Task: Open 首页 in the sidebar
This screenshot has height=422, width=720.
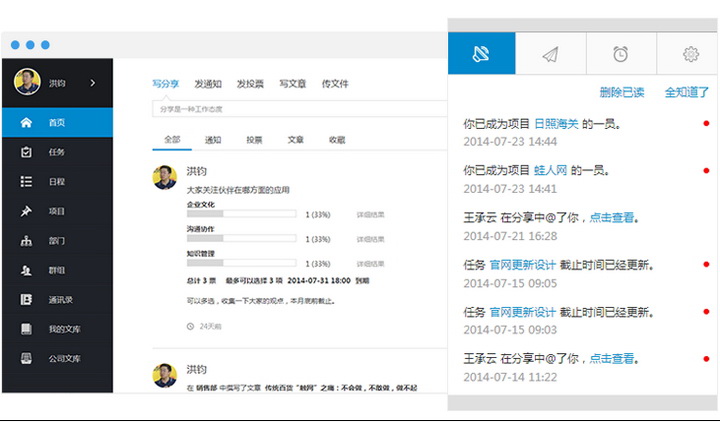Action: pyautogui.click(x=57, y=122)
